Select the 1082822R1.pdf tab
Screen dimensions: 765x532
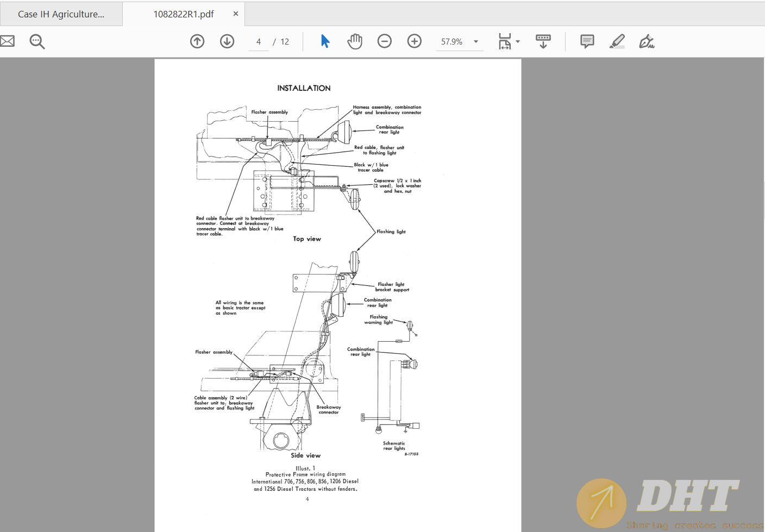184,14
